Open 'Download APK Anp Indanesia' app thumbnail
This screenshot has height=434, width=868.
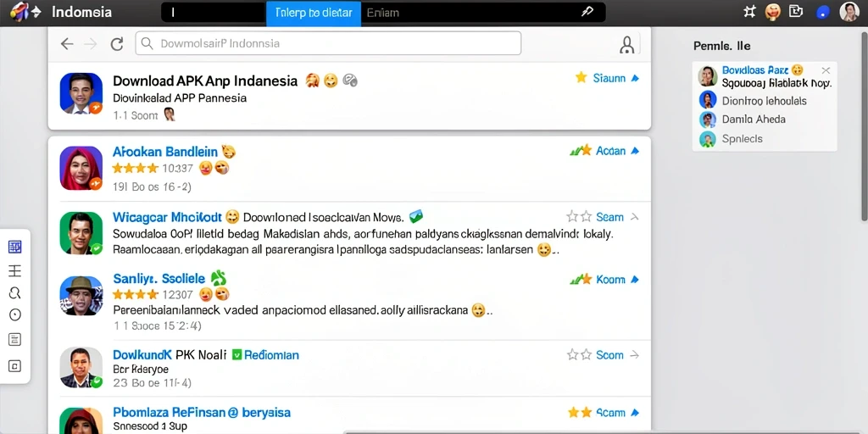(81, 93)
